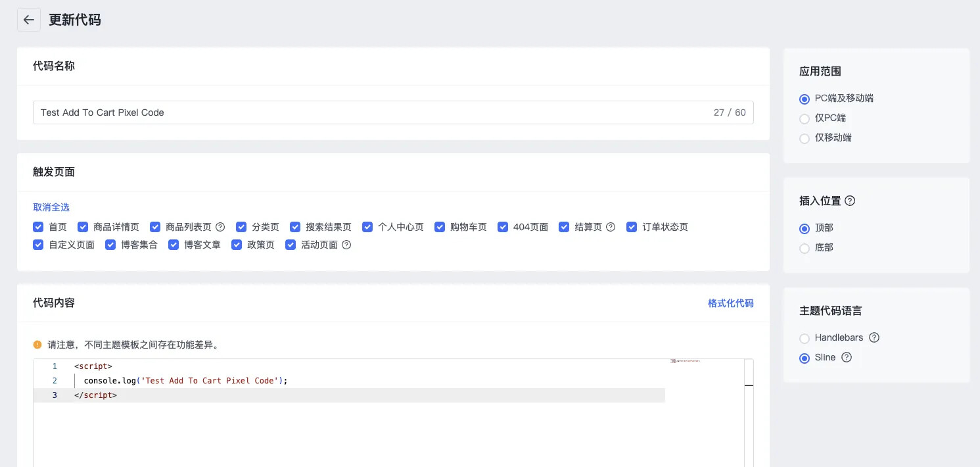Click the code name input field

368,112
